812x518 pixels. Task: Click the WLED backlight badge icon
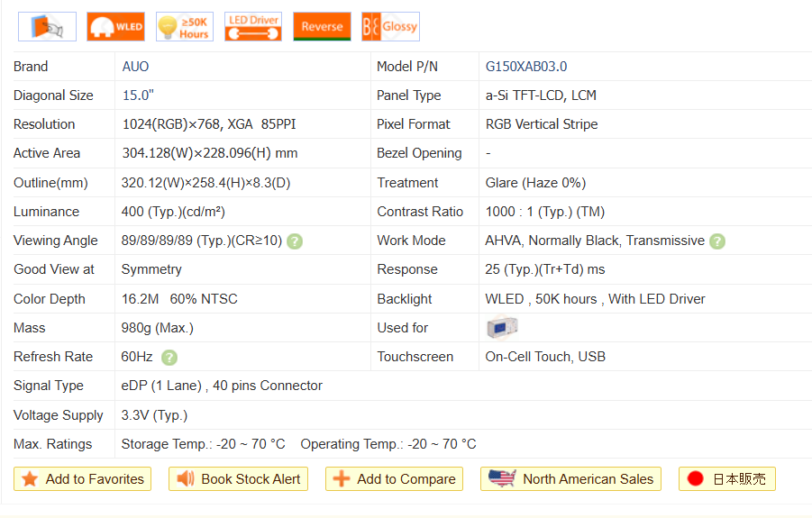115,26
